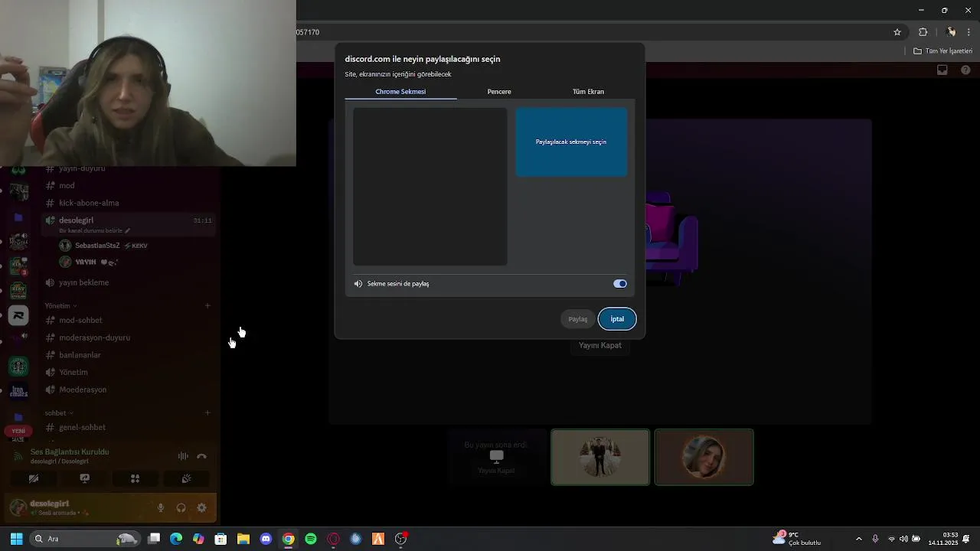Open taskbar weather widget
The image size is (980, 551).
pyautogui.click(x=796, y=539)
